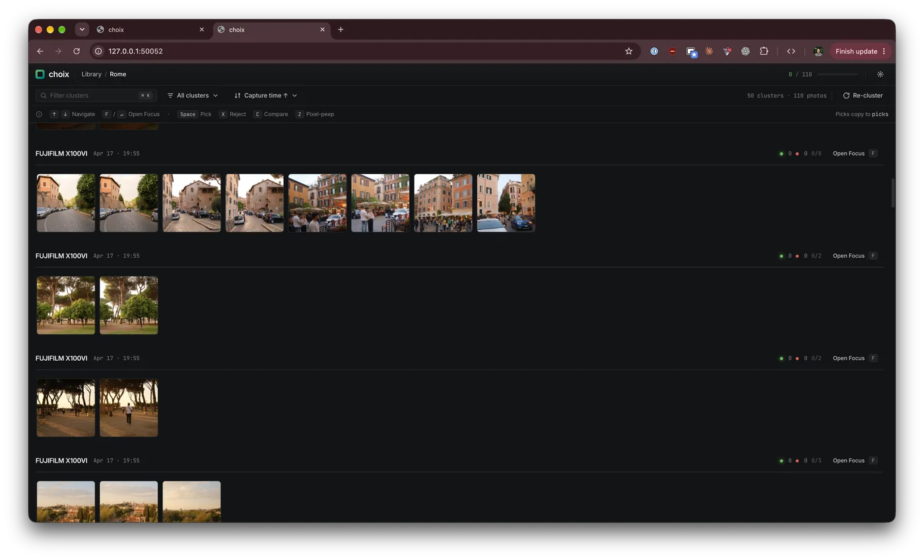Image resolution: width=924 pixels, height=560 pixels.
Task: Open the 1Password extension icon
Action: pos(654,51)
